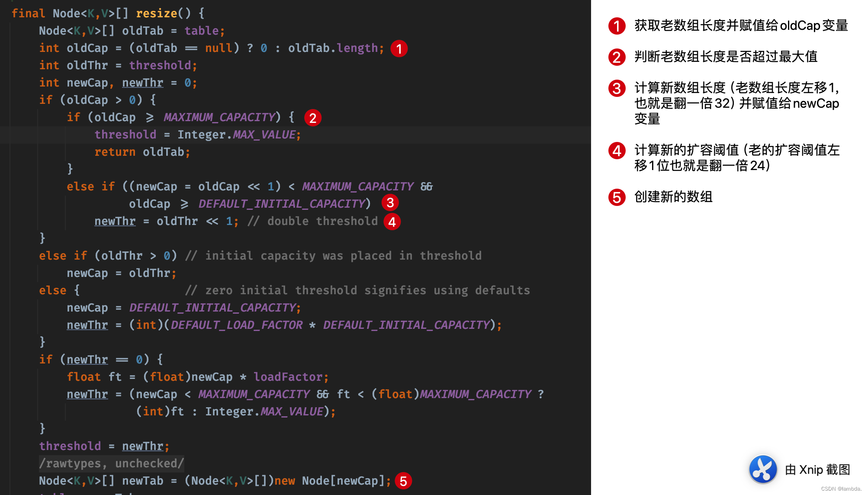
Task: Click underlined "newThr" in int newCap declaration
Action: [x=143, y=83]
